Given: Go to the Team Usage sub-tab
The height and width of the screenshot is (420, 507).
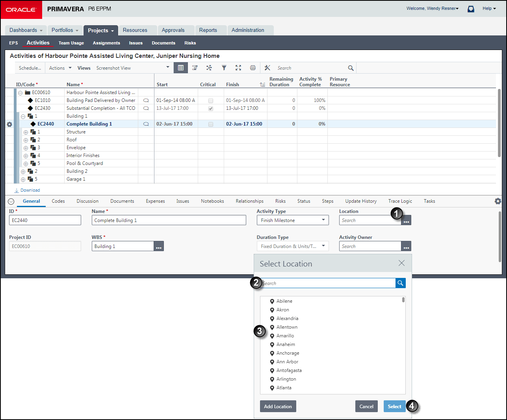Looking at the screenshot, I should 71,43.
